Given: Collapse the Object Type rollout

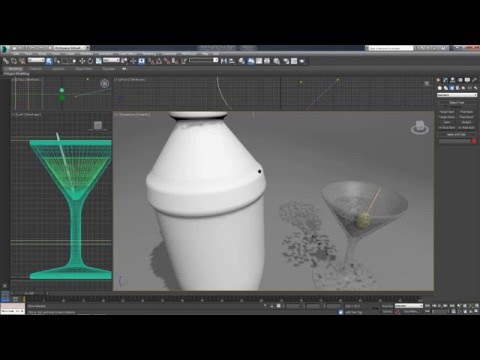Looking at the screenshot, I should tap(457, 103).
